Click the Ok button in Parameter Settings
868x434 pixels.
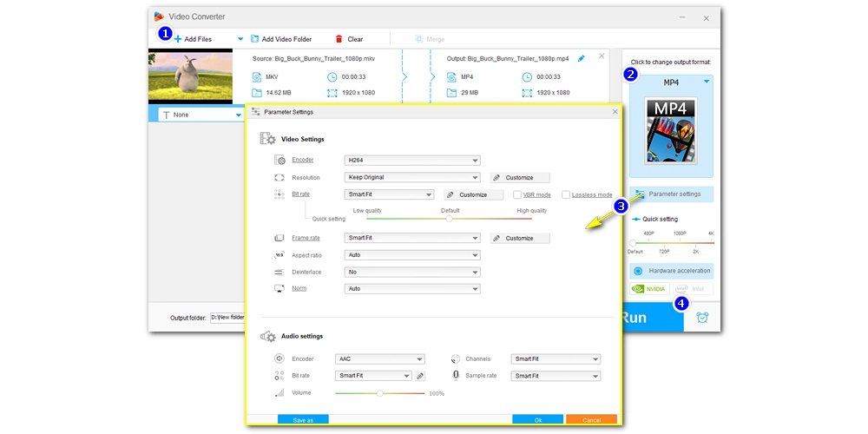point(537,420)
